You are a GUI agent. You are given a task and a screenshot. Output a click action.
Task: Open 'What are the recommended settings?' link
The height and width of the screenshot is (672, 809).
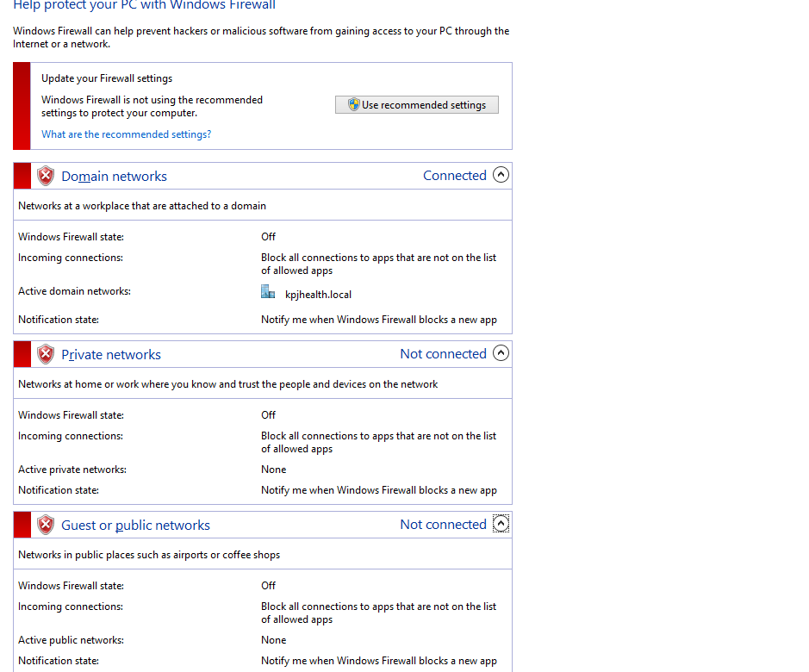[127, 134]
